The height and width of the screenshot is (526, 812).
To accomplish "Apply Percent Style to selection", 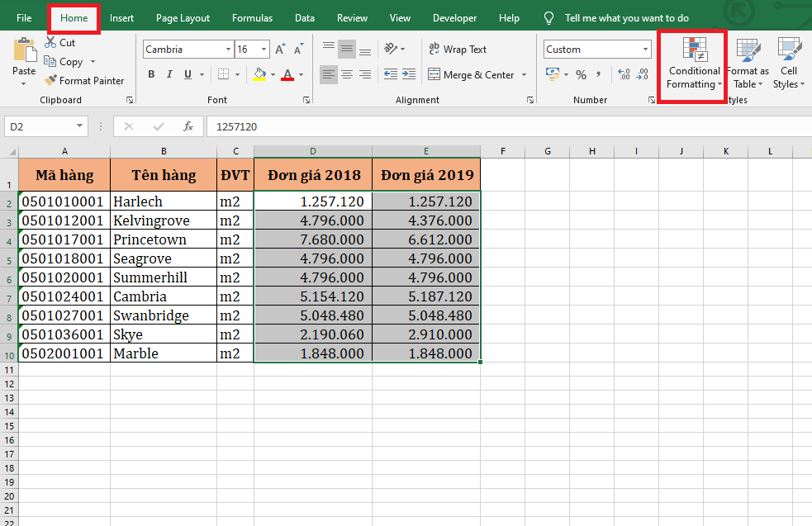I will coord(581,75).
